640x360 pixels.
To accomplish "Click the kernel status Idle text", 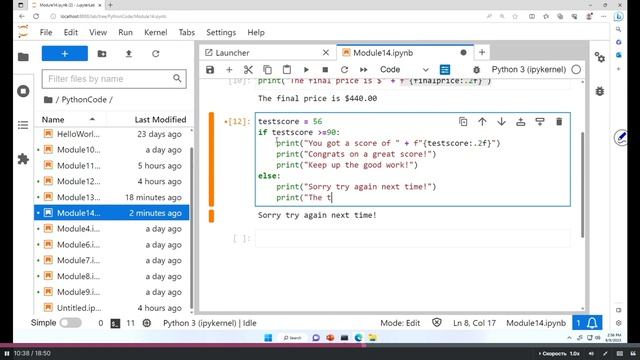I will coord(210,323).
